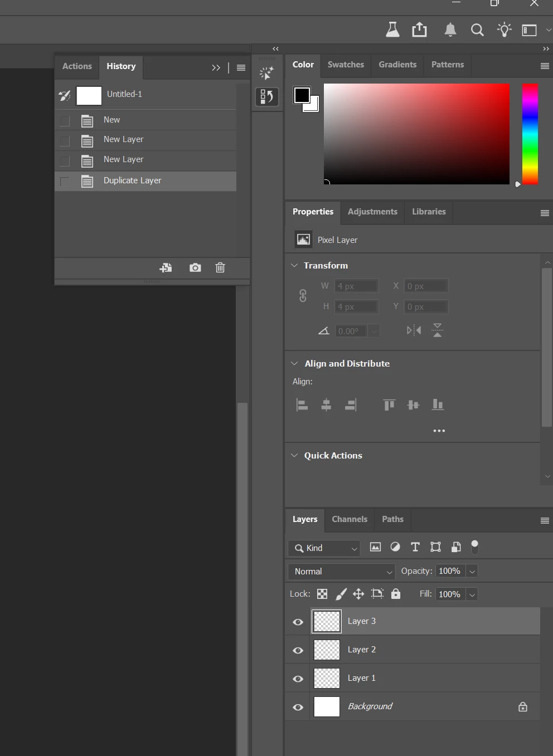The image size is (553, 756).
Task: Click the Lock all padlock icon
Action: click(396, 594)
